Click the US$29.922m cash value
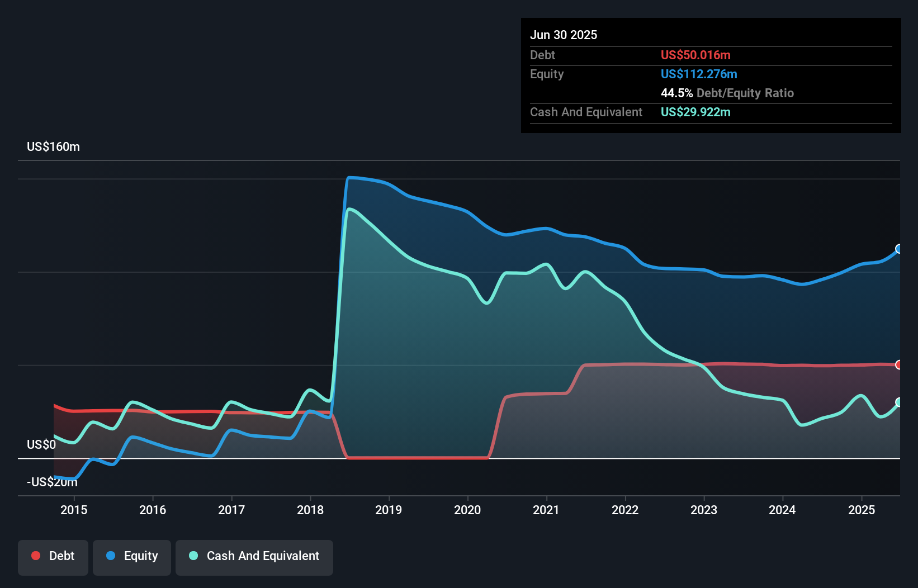918x588 pixels. [695, 112]
